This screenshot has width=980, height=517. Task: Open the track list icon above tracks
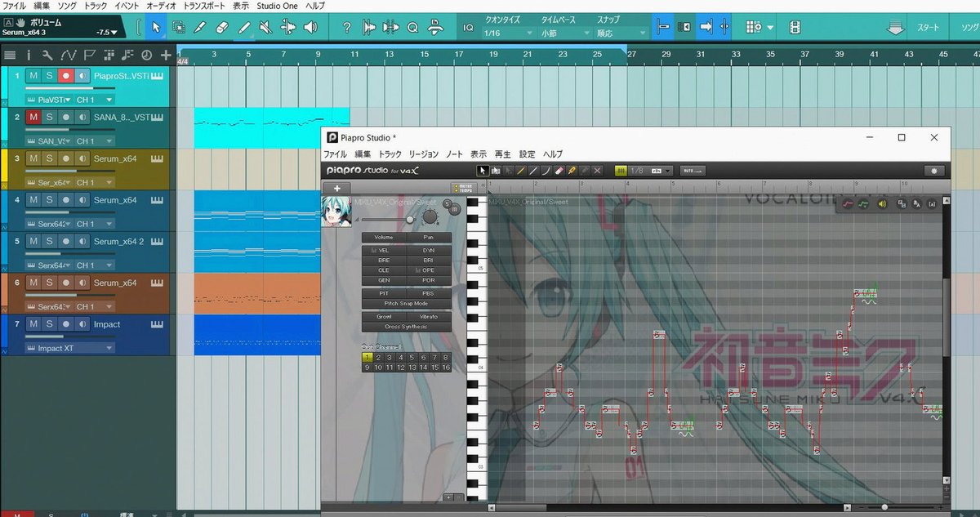11,56
